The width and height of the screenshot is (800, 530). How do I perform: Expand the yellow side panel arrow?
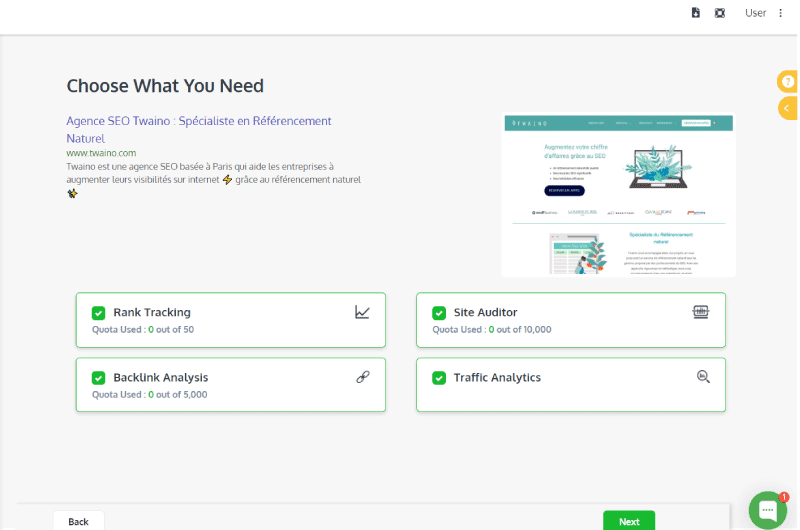[787, 109]
